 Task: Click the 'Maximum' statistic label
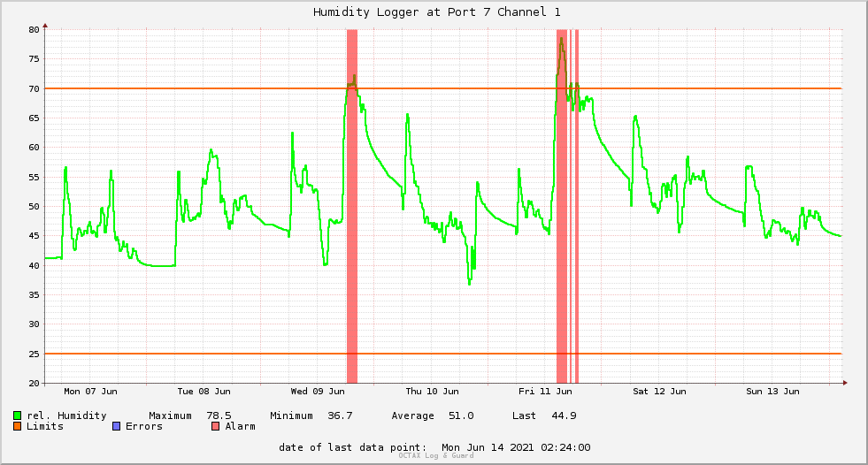pos(170,415)
